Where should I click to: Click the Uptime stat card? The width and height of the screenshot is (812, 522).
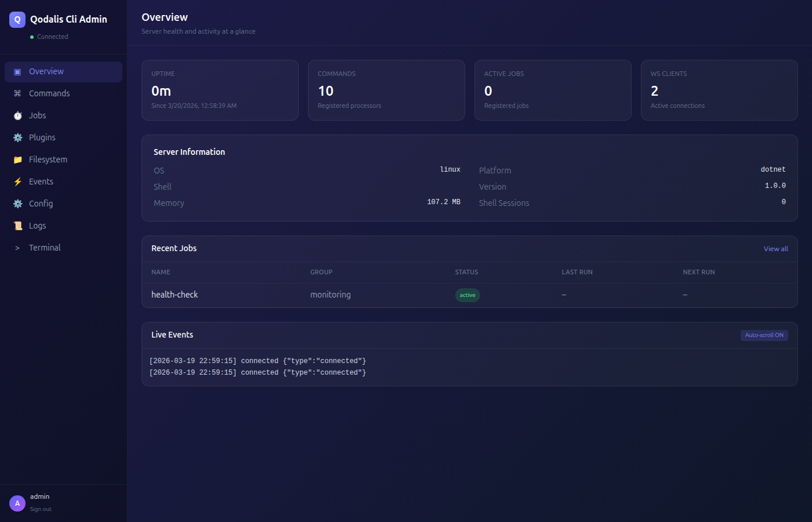[x=220, y=90]
